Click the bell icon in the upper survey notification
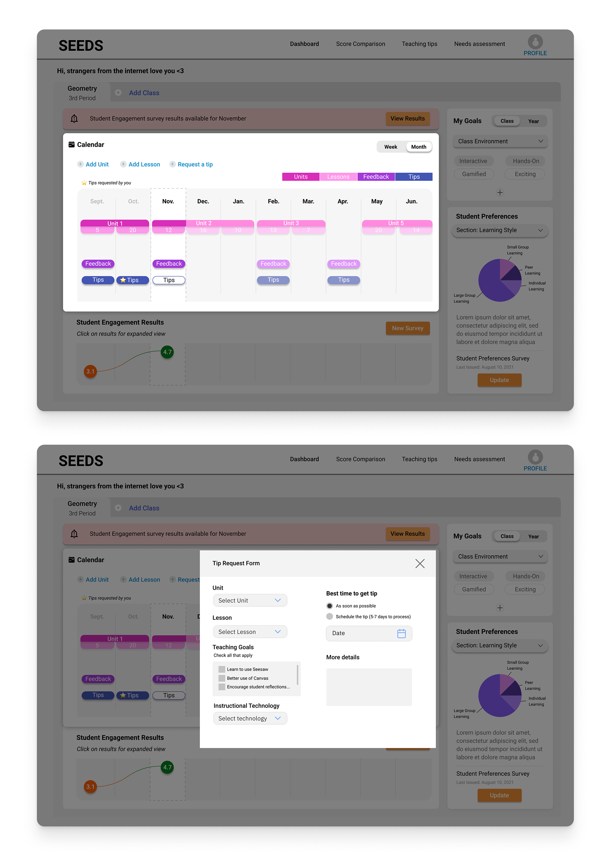 tap(74, 119)
